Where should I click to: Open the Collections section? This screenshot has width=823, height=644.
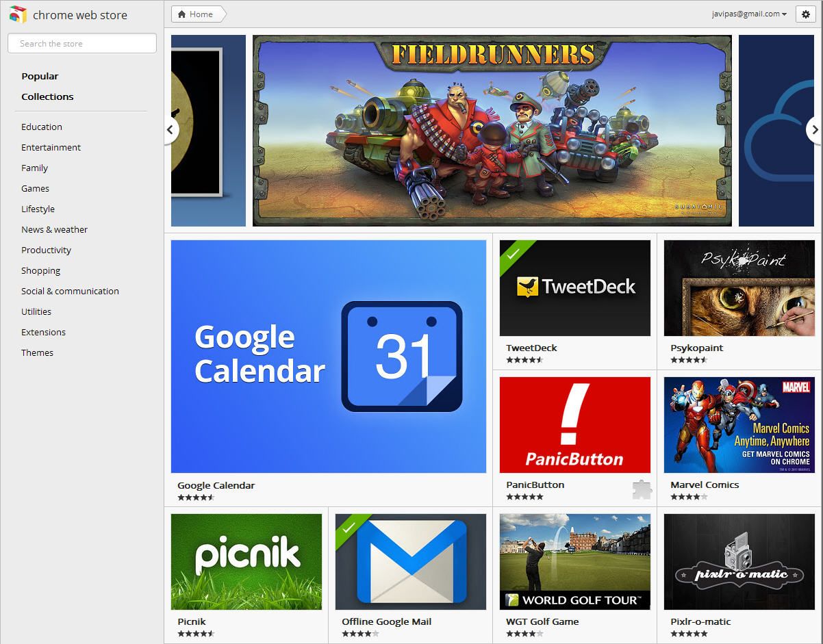tap(47, 96)
